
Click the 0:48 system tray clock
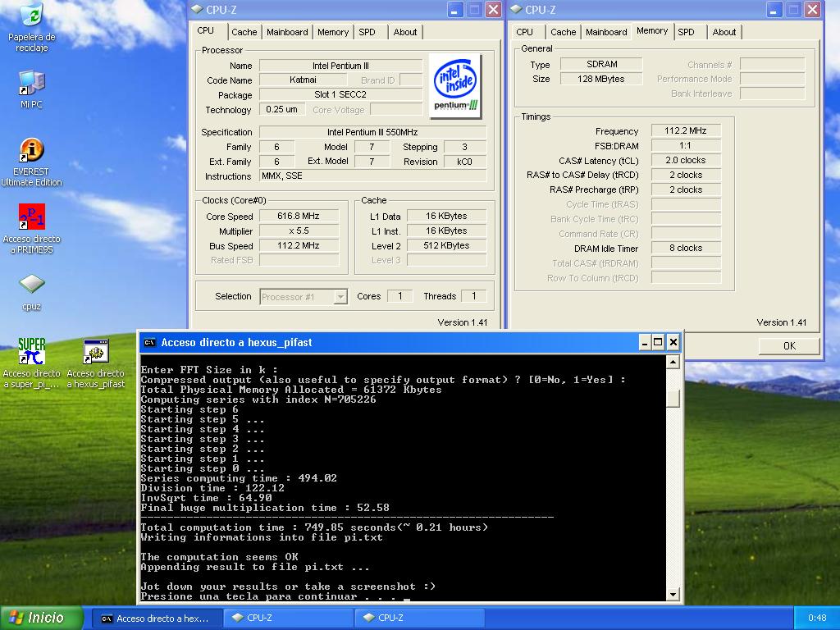817,619
